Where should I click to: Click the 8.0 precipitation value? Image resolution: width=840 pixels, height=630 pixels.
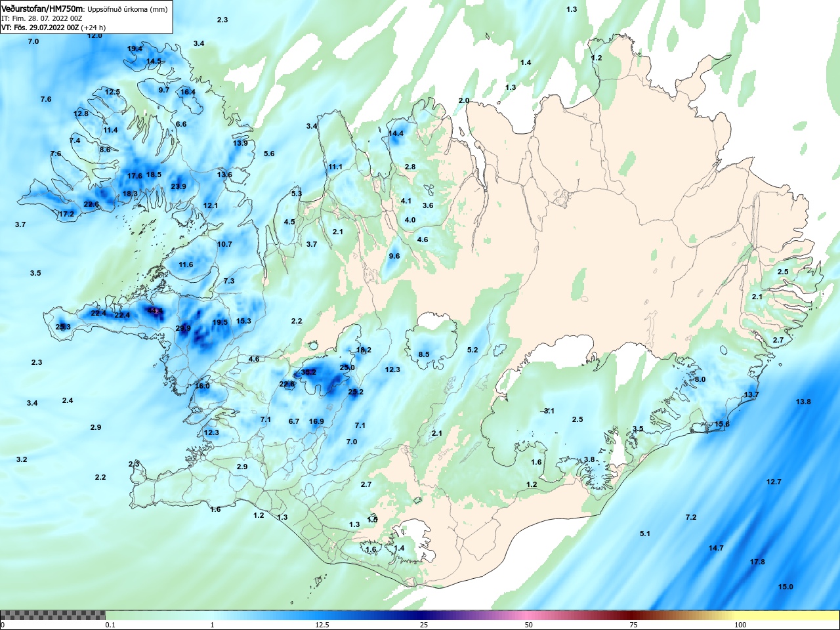(x=700, y=379)
